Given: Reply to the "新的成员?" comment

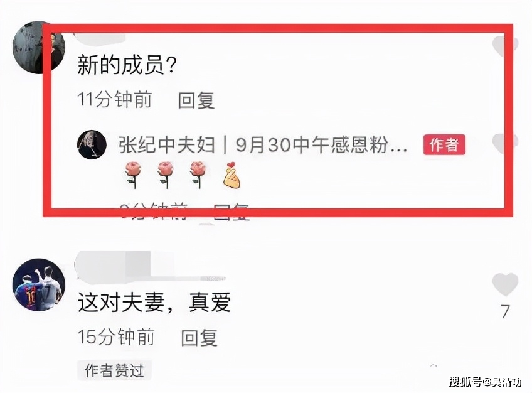Looking at the screenshot, I should [196, 100].
